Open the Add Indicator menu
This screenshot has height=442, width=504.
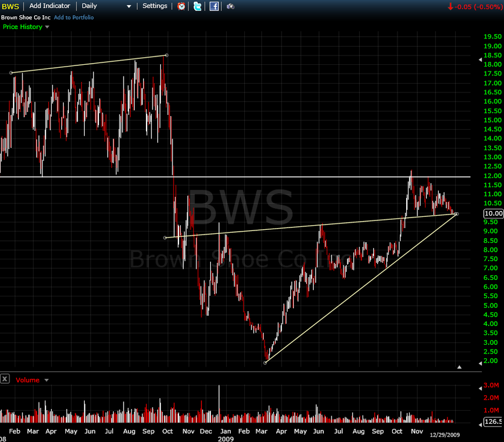click(x=49, y=6)
